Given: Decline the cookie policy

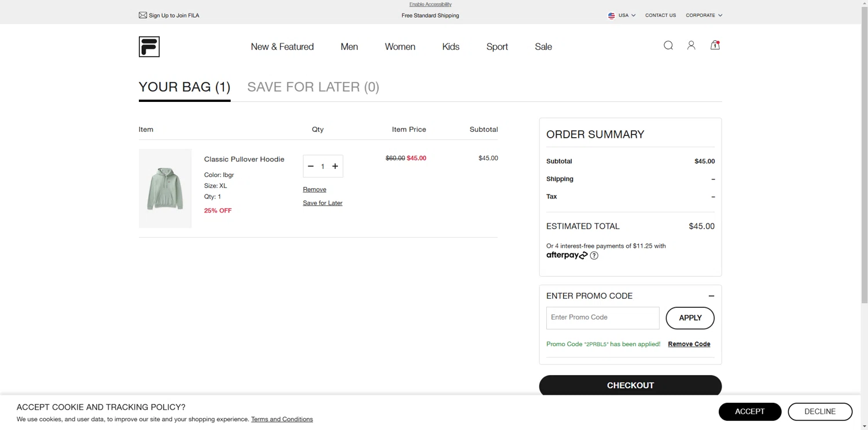Looking at the screenshot, I should (x=820, y=411).
